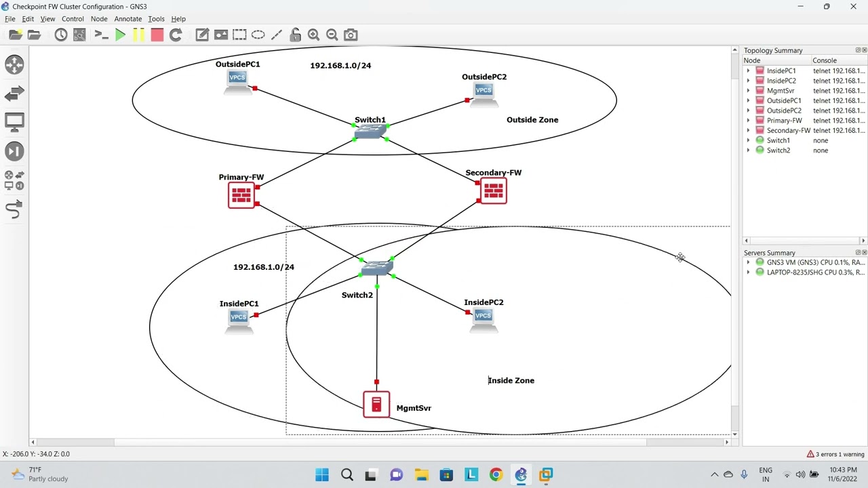The image size is (868, 488).
Task: Reload all nodes icon
Action: [176, 35]
